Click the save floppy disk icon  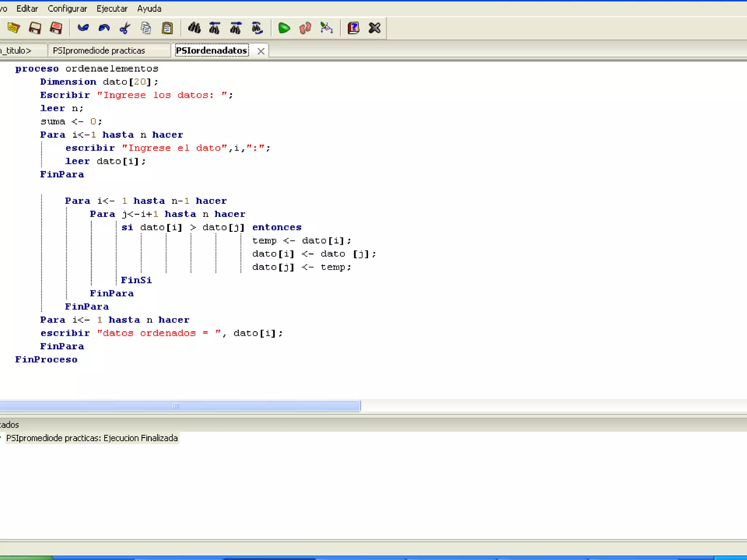coord(35,28)
